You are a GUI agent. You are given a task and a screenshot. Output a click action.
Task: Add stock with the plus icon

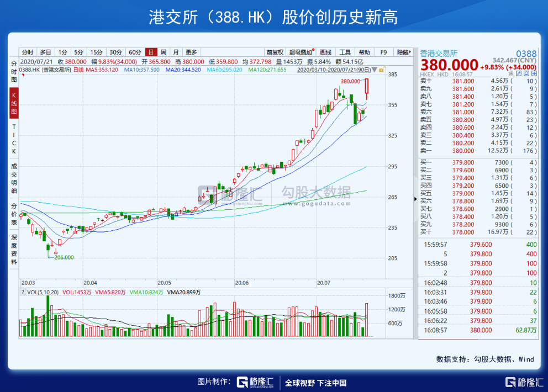(534, 73)
